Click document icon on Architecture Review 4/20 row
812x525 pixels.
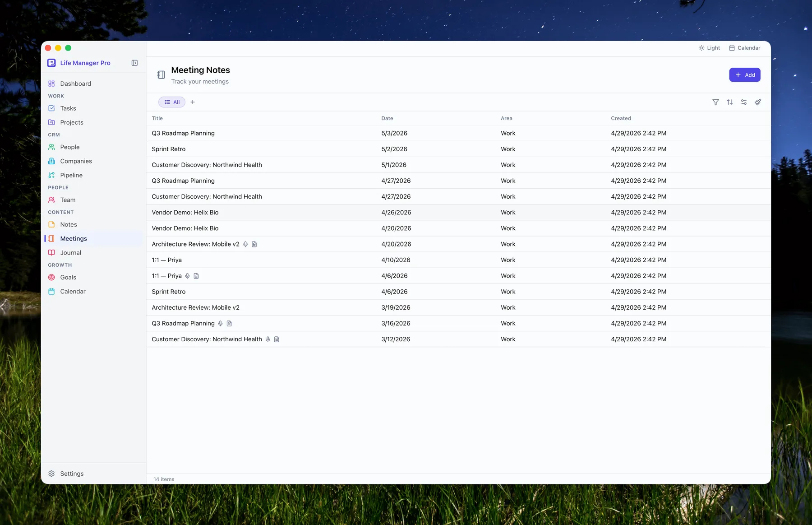254,244
